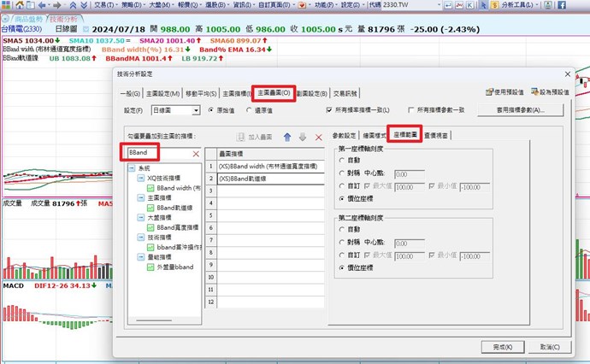Click the 加入畫面 add-to-chart button
590x364 pixels.
[x=252, y=137]
